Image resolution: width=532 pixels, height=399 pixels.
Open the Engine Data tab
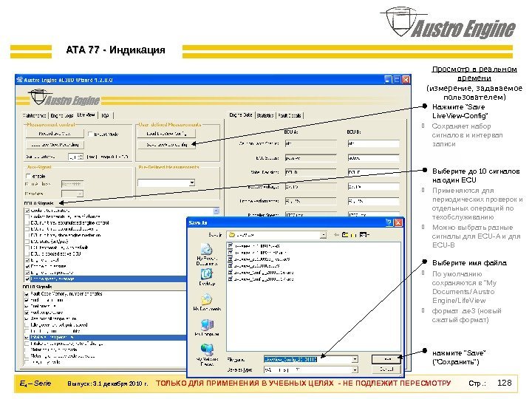[x=241, y=115]
